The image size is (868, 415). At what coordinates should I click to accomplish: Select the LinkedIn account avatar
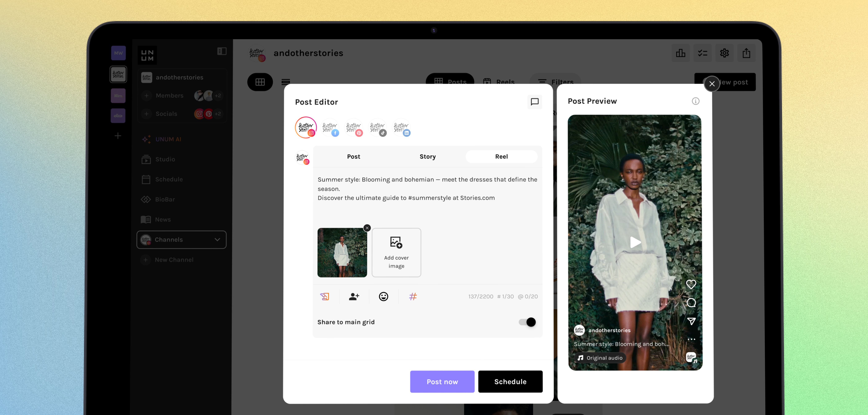[x=401, y=128]
